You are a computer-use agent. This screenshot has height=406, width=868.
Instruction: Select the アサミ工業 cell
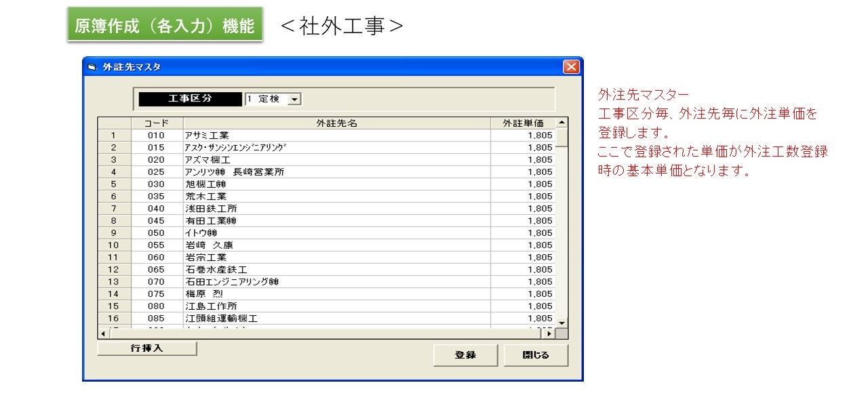(x=337, y=136)
